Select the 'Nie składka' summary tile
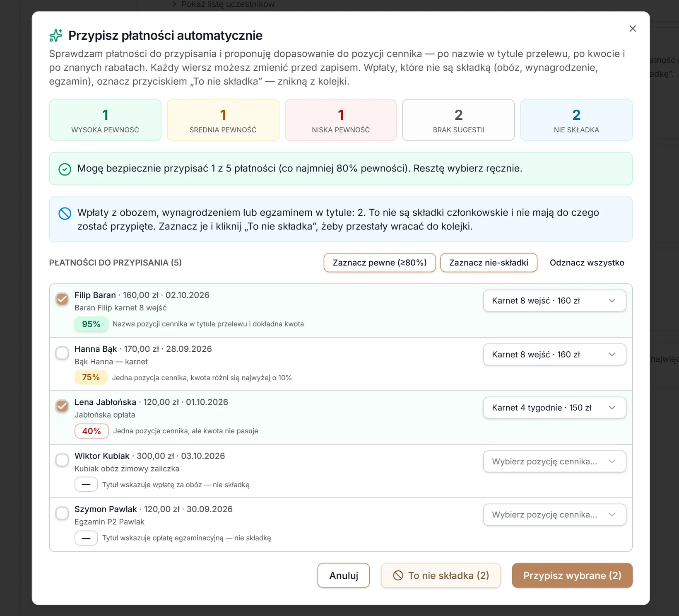 click(x=576, y=120)
